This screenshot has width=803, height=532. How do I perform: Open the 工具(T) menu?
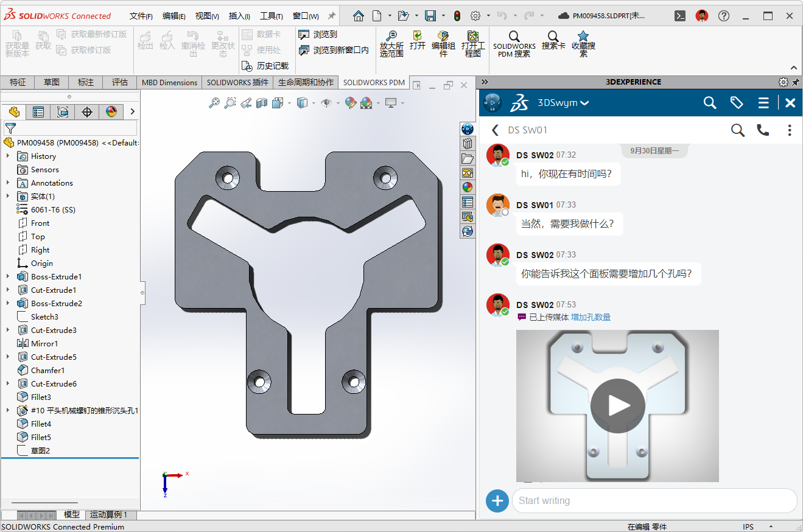click(x=270, y=16)
